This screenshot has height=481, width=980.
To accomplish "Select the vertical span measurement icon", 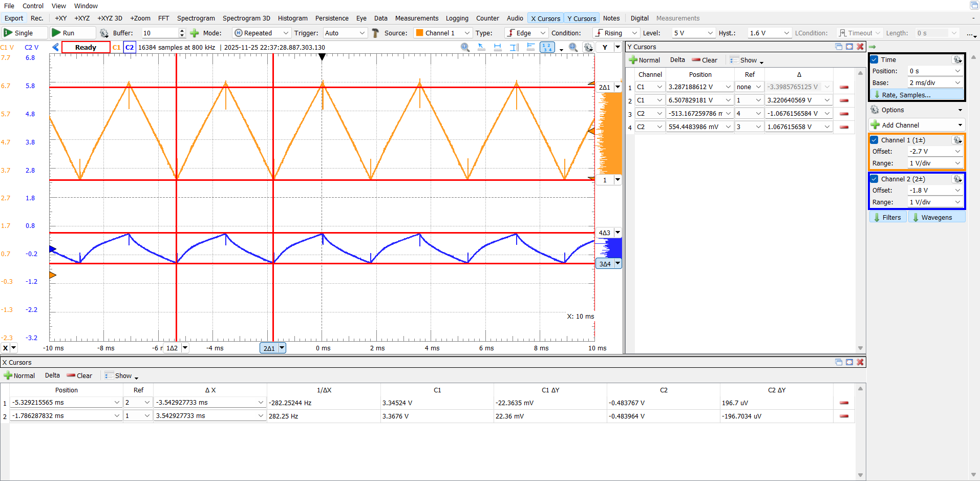I will point(514,47).
